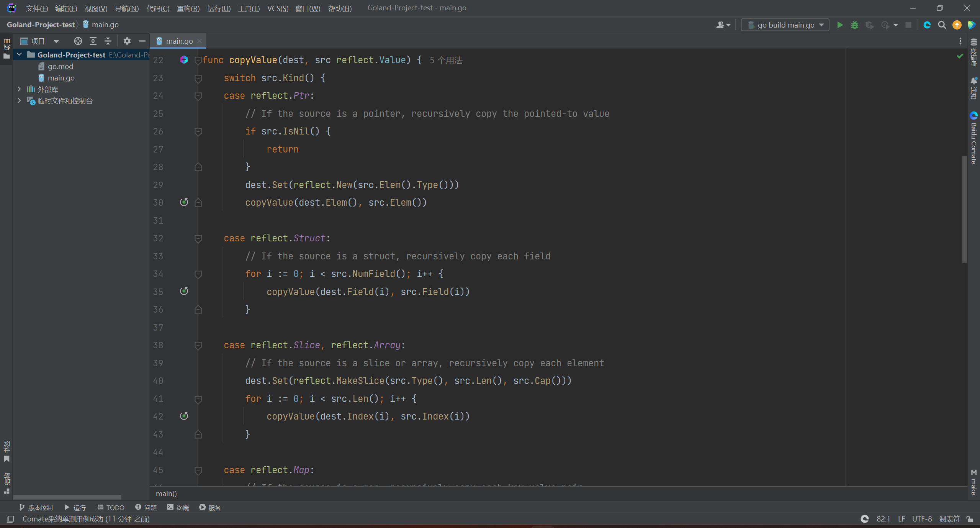
Task: Toggle the 结构 structure tool window
Action: [7, 483]
